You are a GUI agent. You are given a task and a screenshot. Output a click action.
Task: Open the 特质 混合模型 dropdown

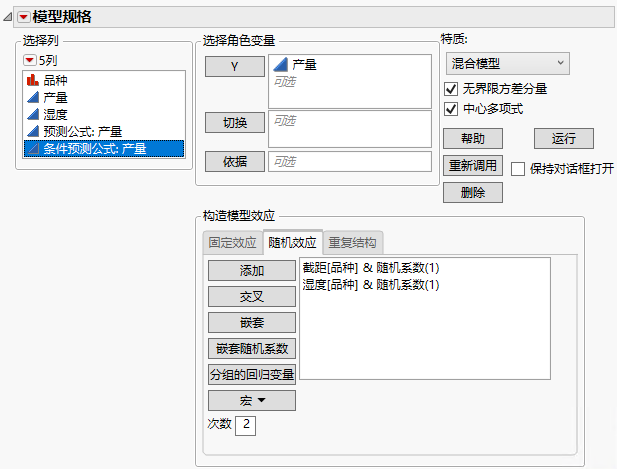point(508,63)
